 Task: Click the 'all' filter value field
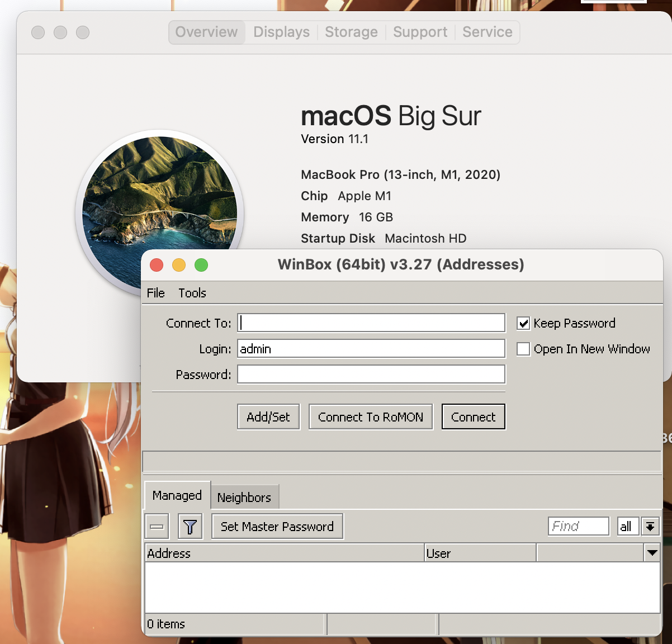pos(628,526)
